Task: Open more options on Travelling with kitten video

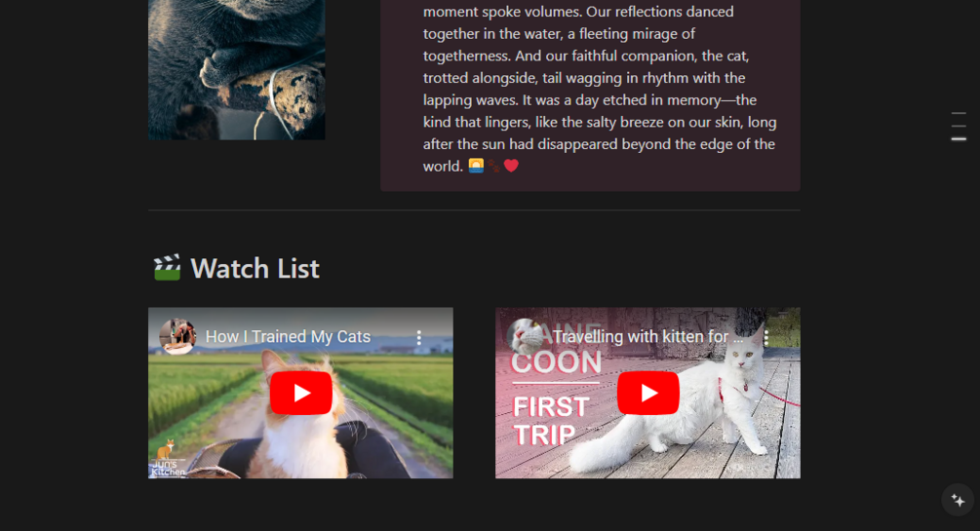Action: click(x=765, y=337)
